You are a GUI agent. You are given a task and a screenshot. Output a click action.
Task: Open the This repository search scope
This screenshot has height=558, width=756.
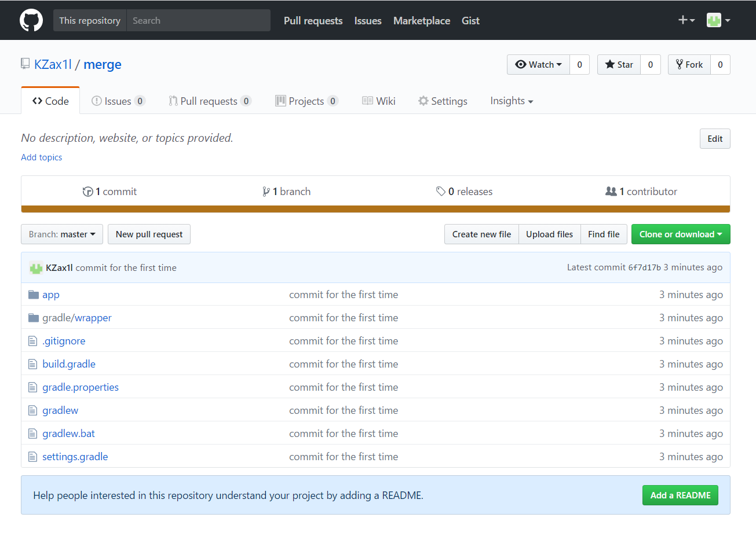click(90, 20)
